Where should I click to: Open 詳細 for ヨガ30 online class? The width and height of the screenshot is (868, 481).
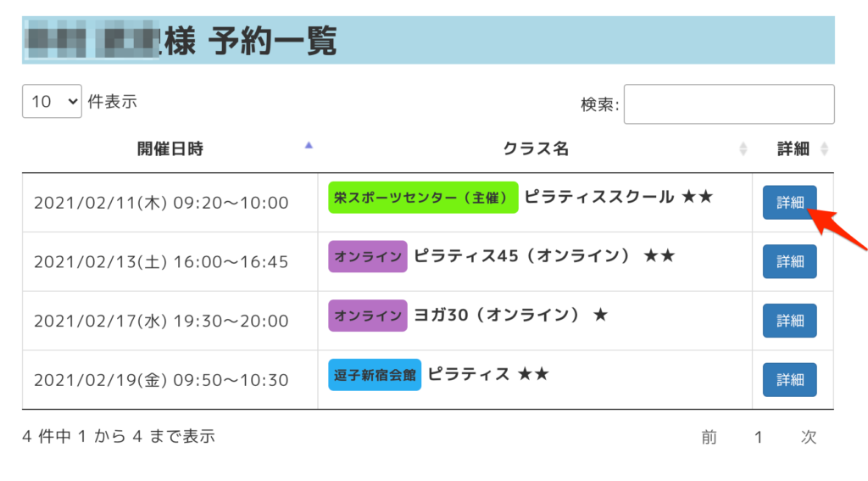[x=789, y=321]
